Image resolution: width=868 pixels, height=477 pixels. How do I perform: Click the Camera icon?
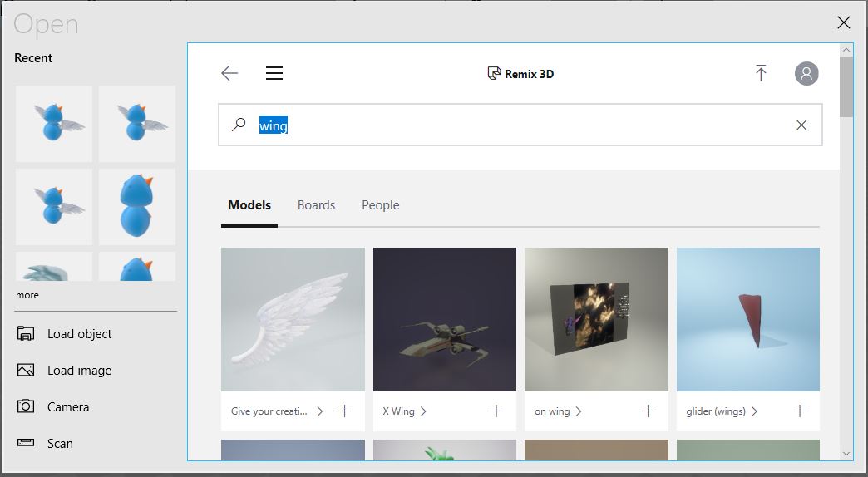[26, 406]
